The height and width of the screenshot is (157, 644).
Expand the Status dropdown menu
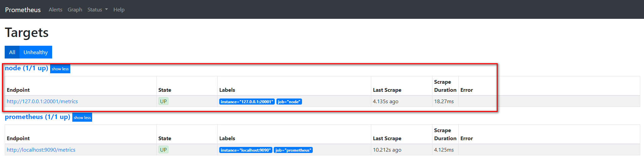pos(98,10)
